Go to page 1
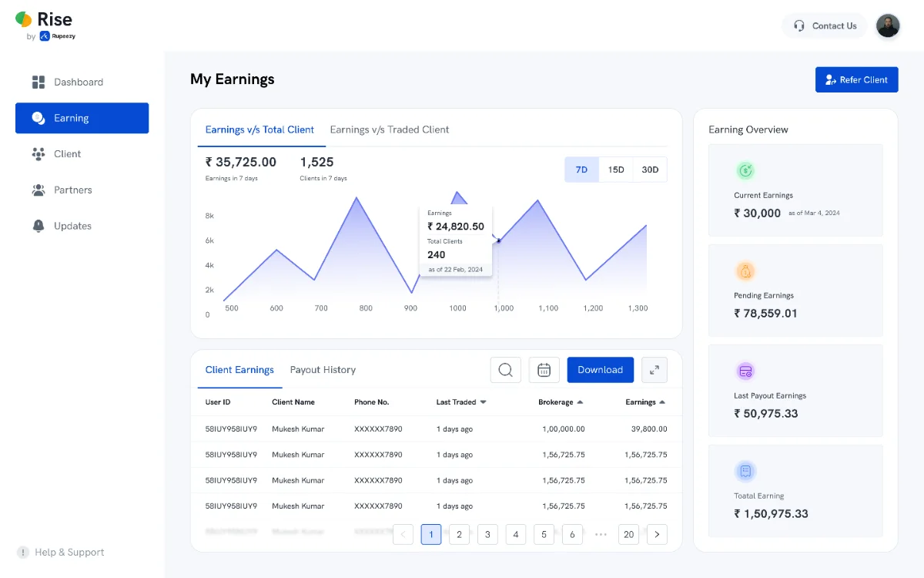 point(431,534)
